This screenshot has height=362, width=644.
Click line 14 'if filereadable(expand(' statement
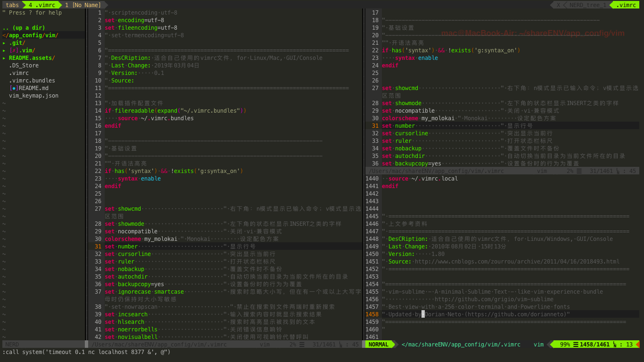tap(175, 111)
